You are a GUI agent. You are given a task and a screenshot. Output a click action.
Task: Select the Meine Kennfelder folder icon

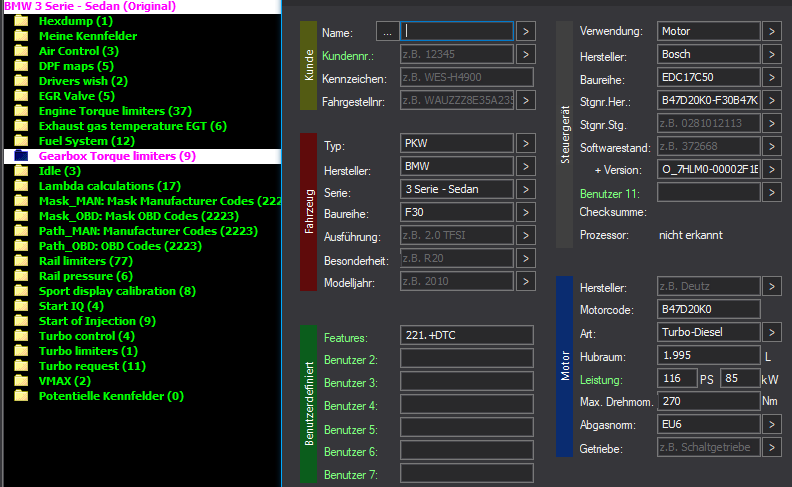pyautogui.click(x=21, y=36)
